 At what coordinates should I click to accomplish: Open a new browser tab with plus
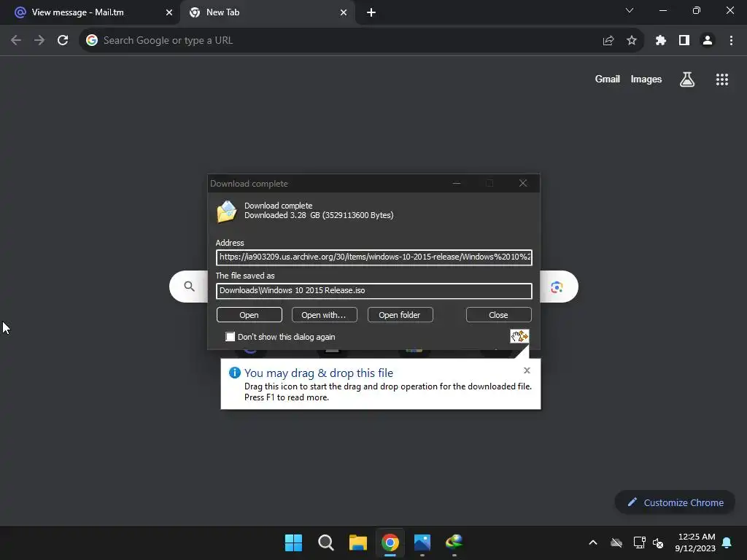[x=371, y=12]
